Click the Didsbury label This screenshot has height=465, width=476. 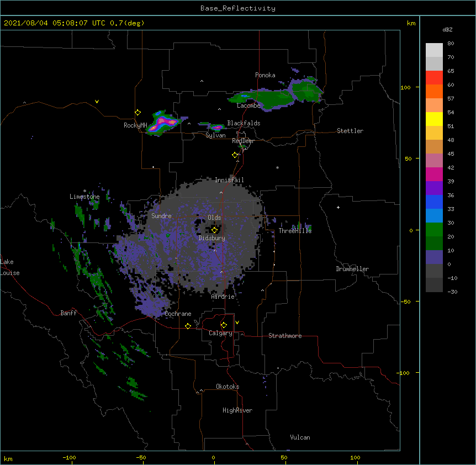click(212, 238)
